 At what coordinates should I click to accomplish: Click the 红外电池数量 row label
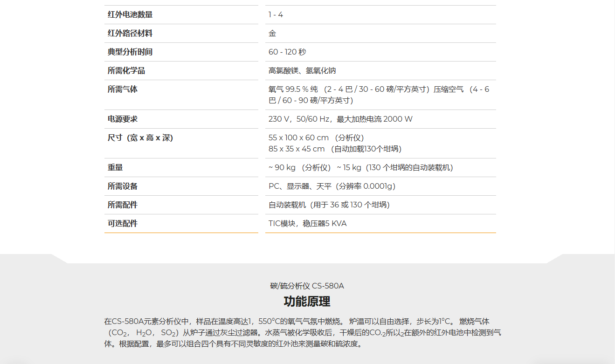[130, 15]
